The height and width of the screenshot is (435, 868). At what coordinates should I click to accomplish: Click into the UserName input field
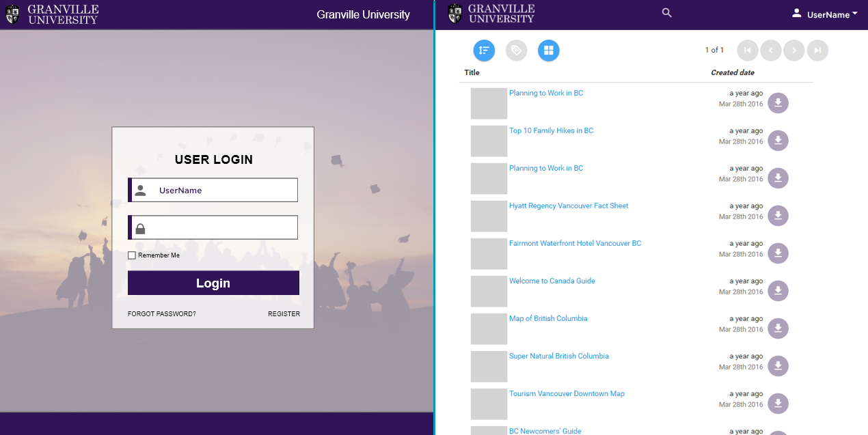point(213,190)
